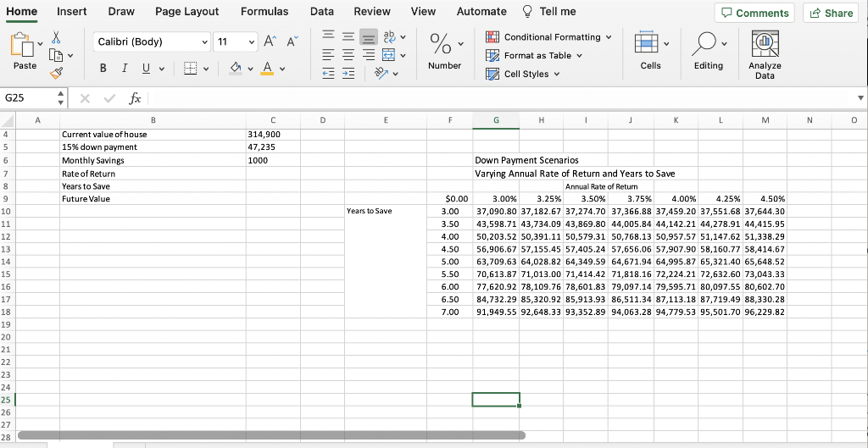This screenshot has height=448, width=868.
Task: Align text right
Action: 368,56
